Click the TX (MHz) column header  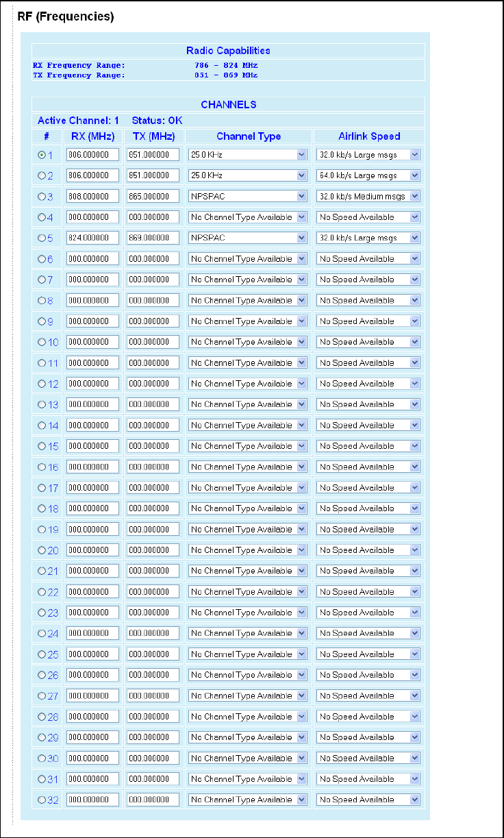153,136
